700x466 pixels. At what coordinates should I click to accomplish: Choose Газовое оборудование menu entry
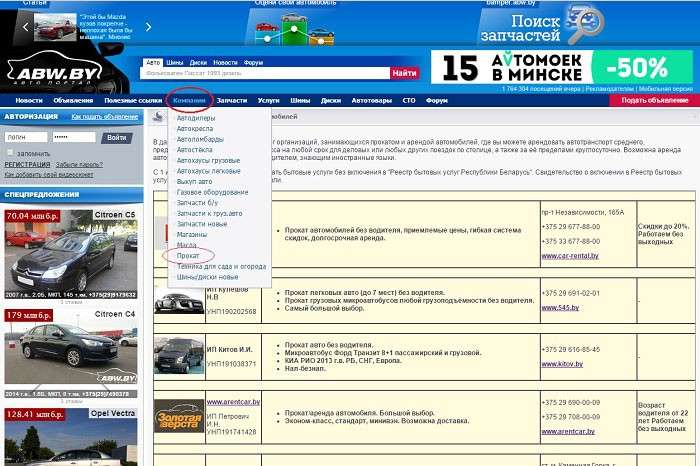coord(212,192)
